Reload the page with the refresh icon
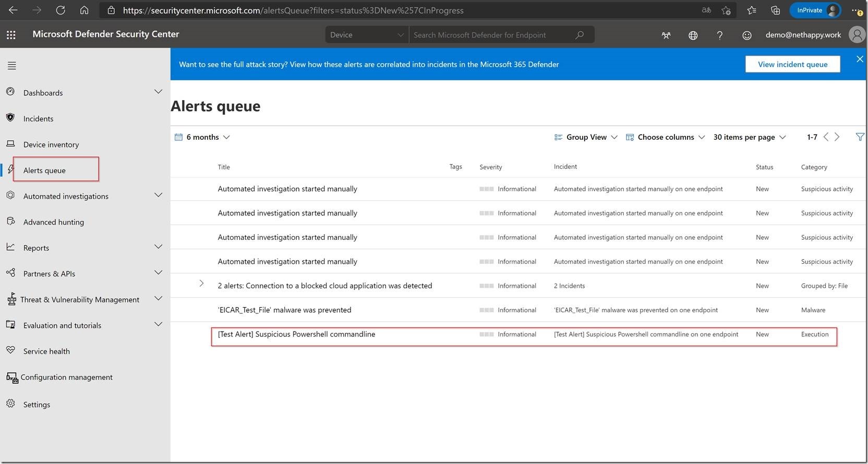Screen dimensions: 868x464 click(x=61, y=10)
